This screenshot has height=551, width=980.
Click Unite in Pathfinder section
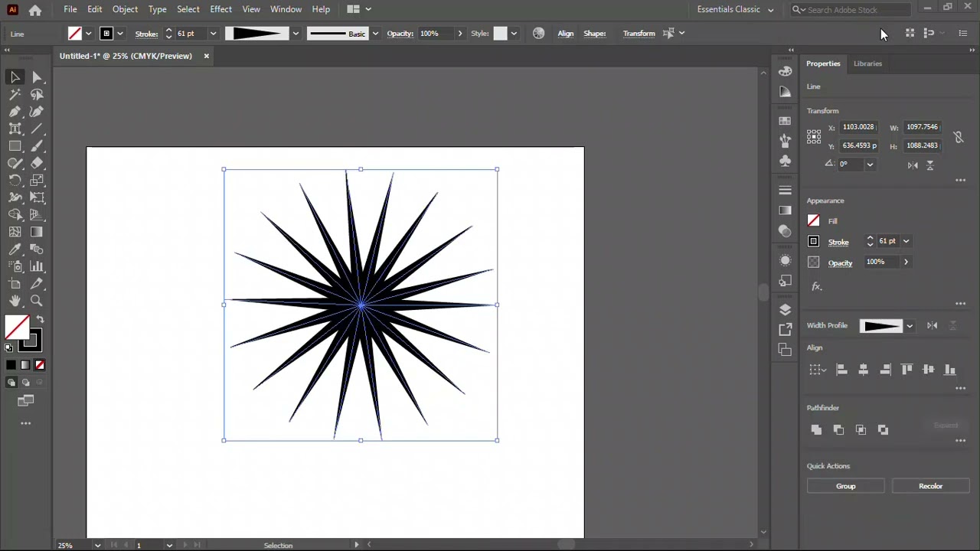(x=816, y=430)
